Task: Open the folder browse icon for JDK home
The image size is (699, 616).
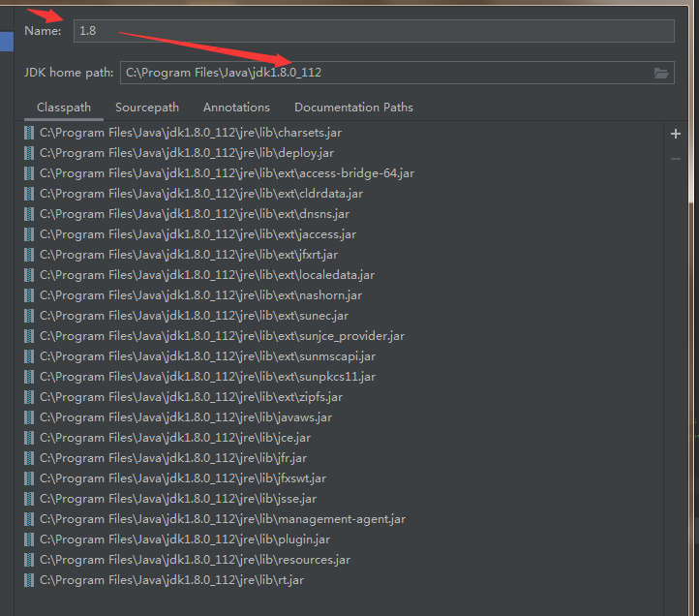Action: [661, 73]
